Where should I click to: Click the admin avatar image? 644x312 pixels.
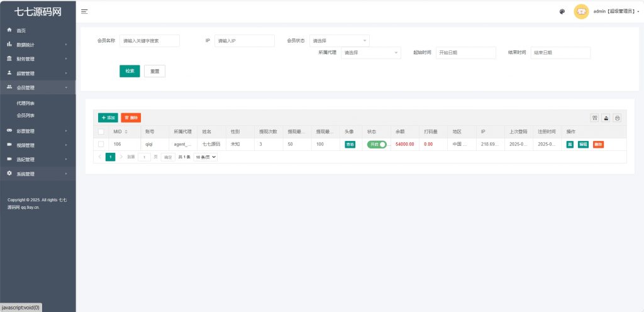pos(581,11)
